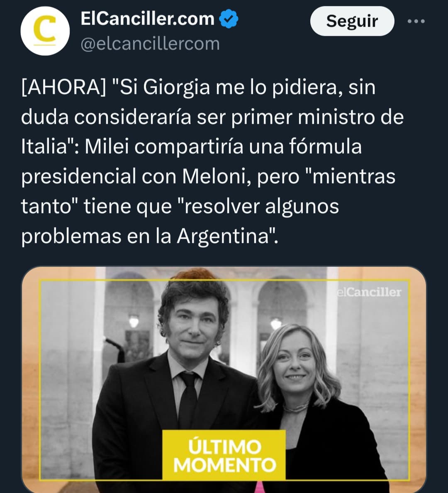448x493 pixels.
Task: Select the [AHORA] tag in the tweet
Action: click(64, 87)
